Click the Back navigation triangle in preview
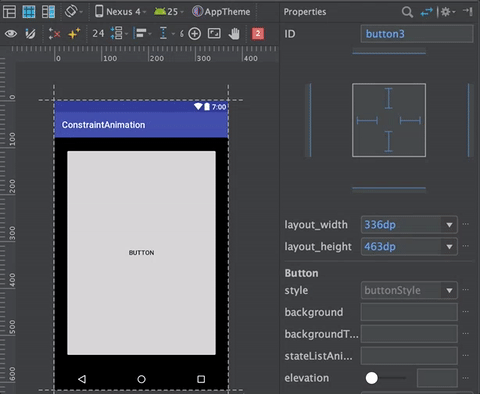 click(82, 379)
